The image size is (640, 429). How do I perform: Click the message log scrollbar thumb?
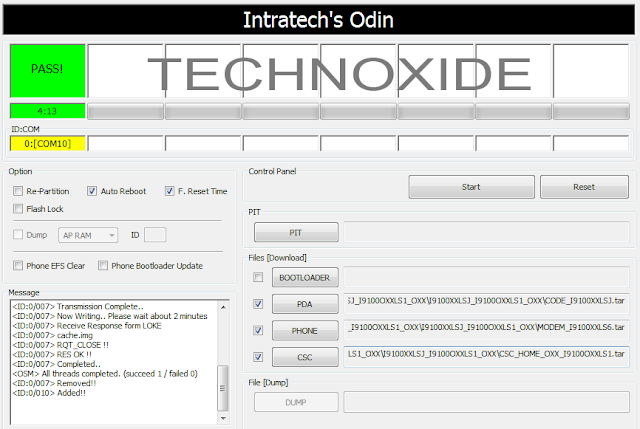[x=223, y=388]
